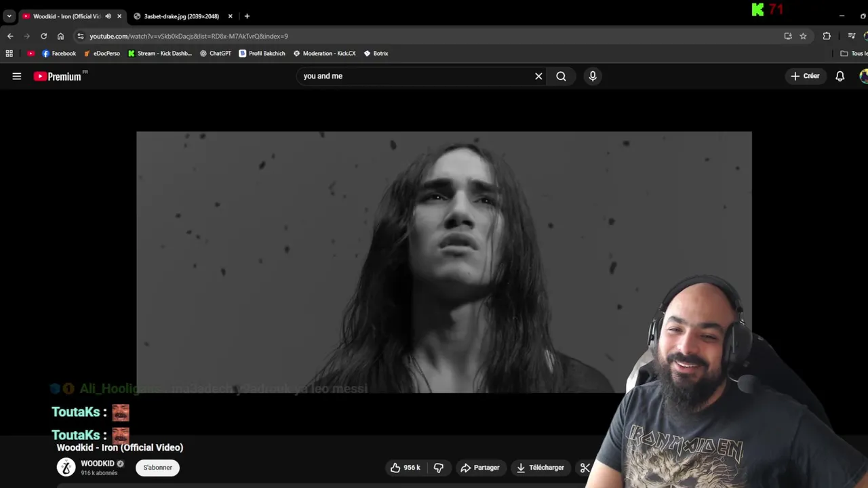Image resolution: width=868 pixels, height=488 pixels.
Task: Click Créer to create content
Action: coord(805,76)
